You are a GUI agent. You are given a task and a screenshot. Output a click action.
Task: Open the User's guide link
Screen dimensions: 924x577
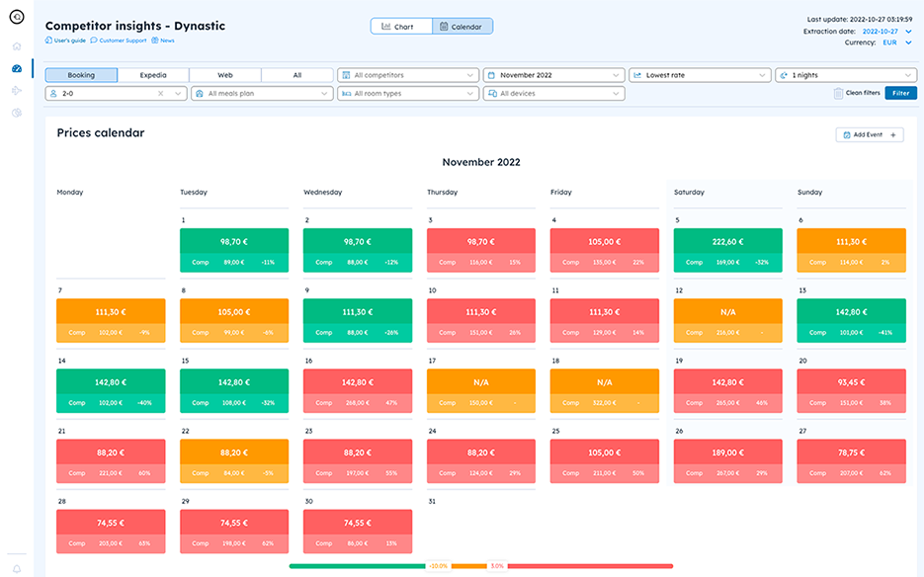[x=69, y=41]
